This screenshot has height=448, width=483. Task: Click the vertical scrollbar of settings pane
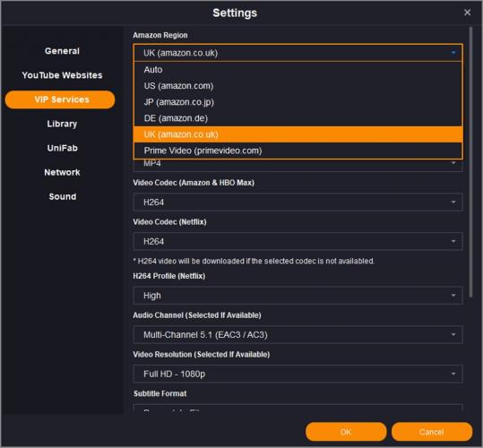click(x=470, y=162)
